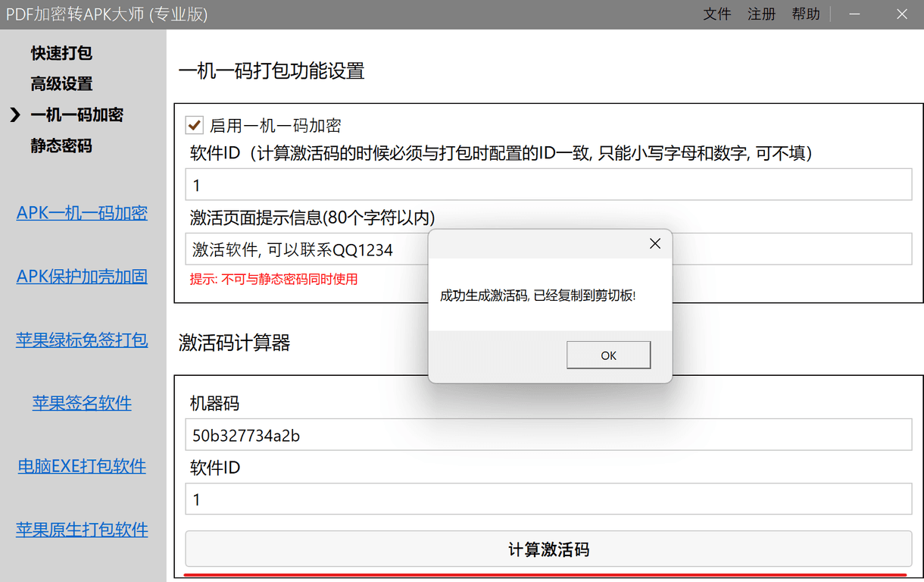Open the 苹果签名软件 link
The height and width of the screenshot is (582, 924).
click(x=82, y=402)
